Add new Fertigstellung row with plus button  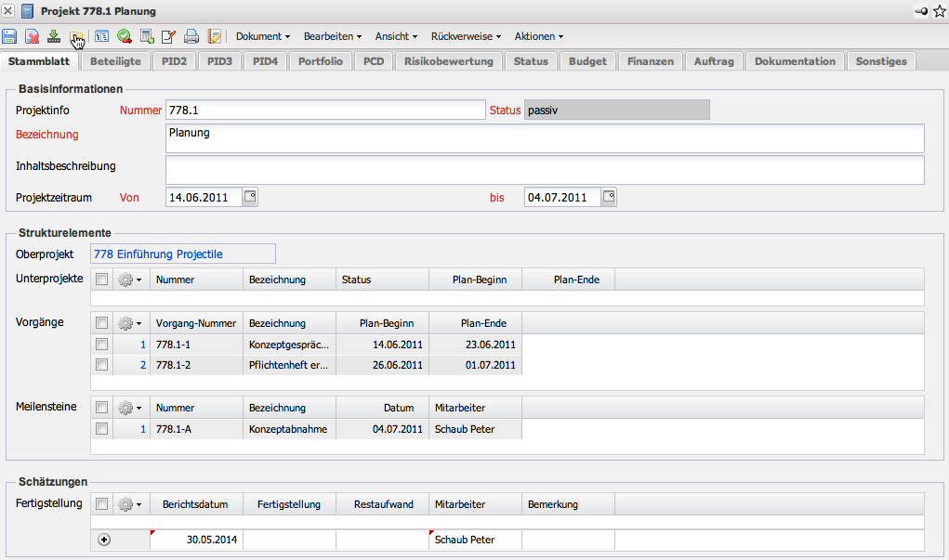(104, 540)
